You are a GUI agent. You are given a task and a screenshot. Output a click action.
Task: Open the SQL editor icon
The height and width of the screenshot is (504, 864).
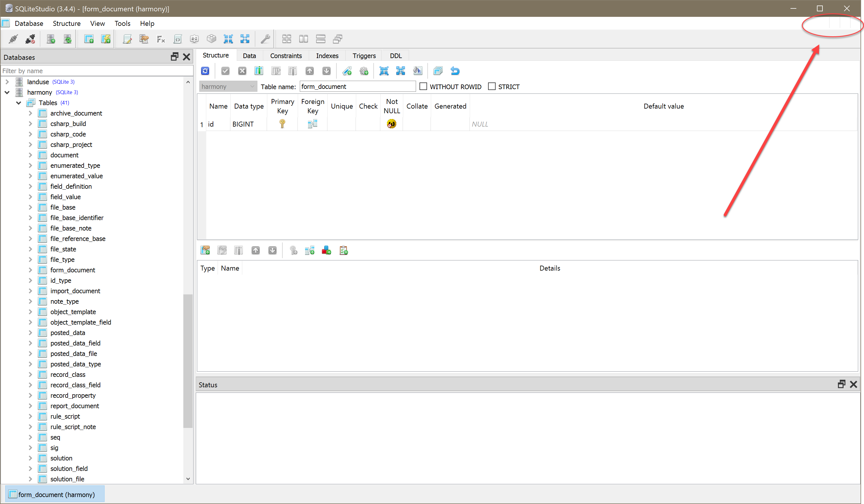(x=127, y=39)
